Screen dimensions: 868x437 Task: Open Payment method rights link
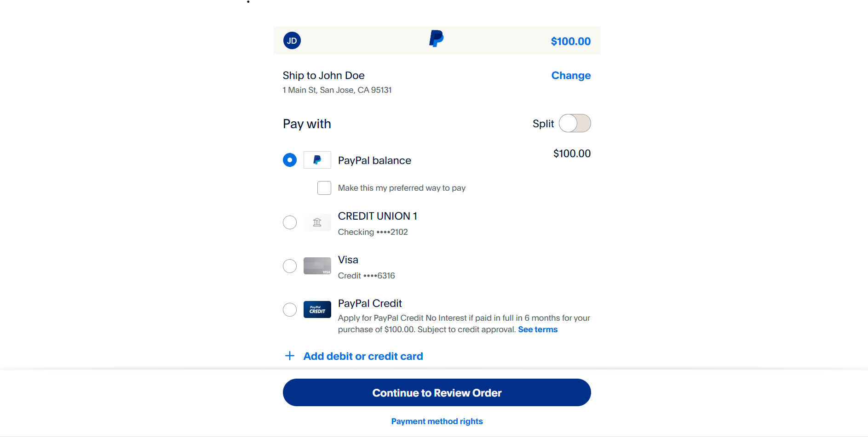click(x=437, y=421)
